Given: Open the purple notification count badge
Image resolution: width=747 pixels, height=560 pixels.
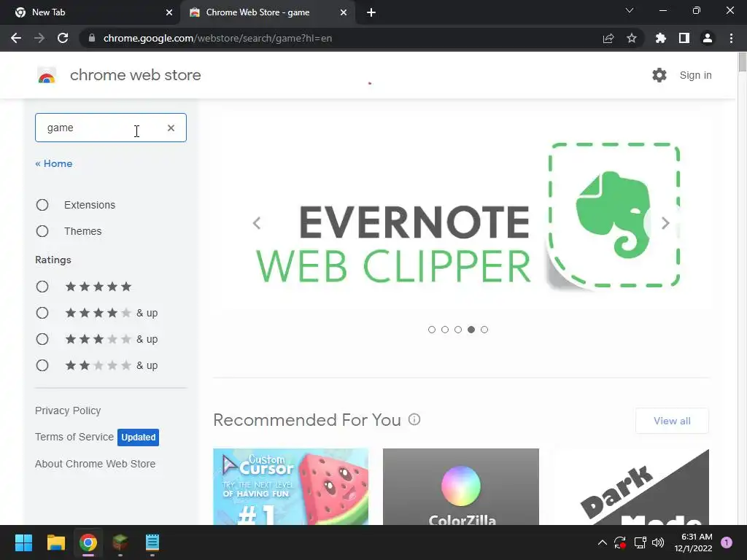Looking at the screenshot, I should (x=727, y=542).
